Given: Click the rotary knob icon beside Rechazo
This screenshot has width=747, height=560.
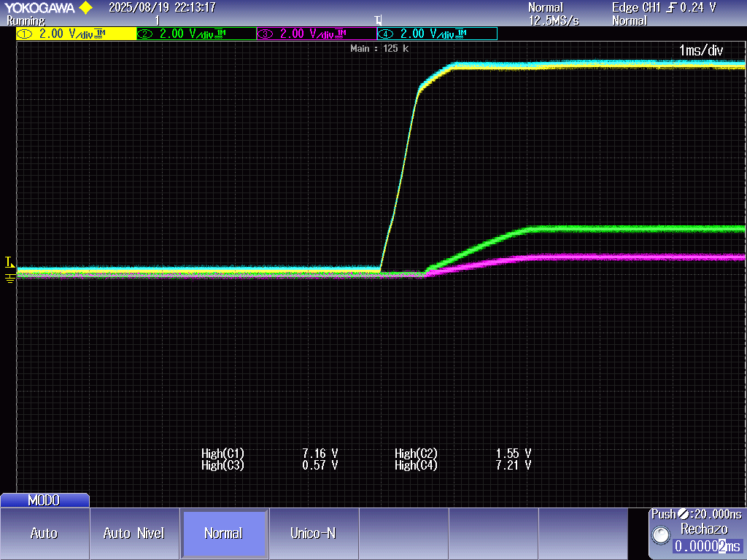Looking at the screenshot, I should [661, 536].
